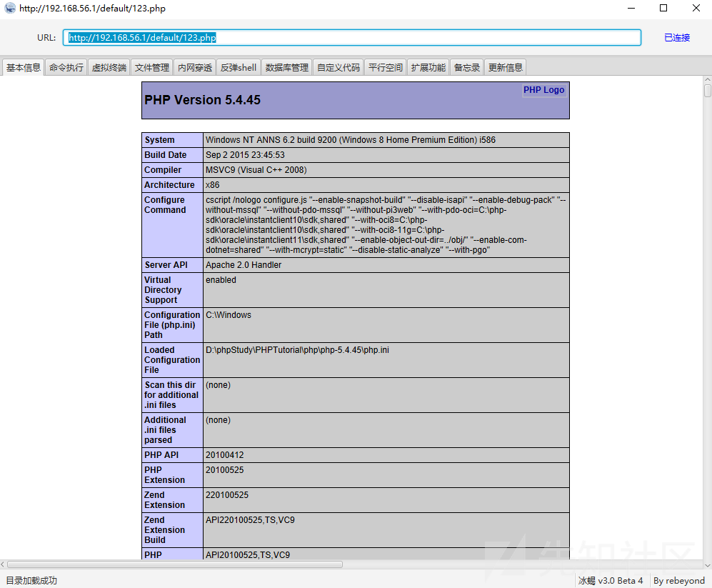Click the Behinder app icon in title bar
Screen dimensions: 712x588
click(x=9, y=8)
